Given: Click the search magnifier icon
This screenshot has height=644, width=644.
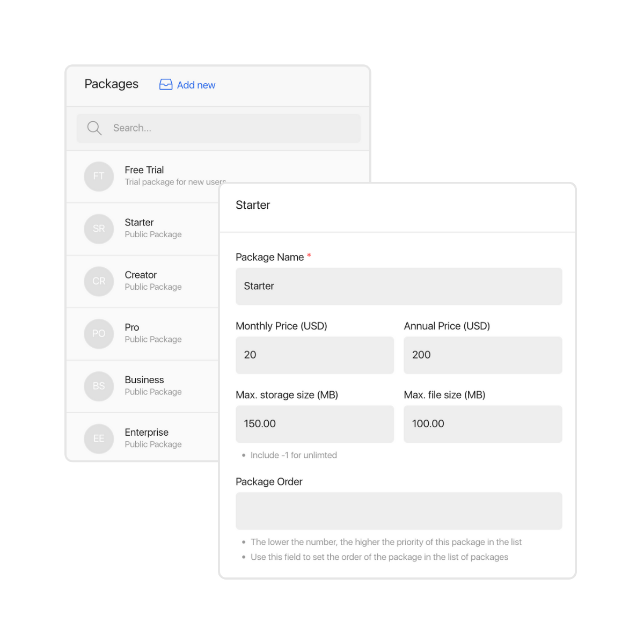Looking at the screenshot, I should point(94,128).
